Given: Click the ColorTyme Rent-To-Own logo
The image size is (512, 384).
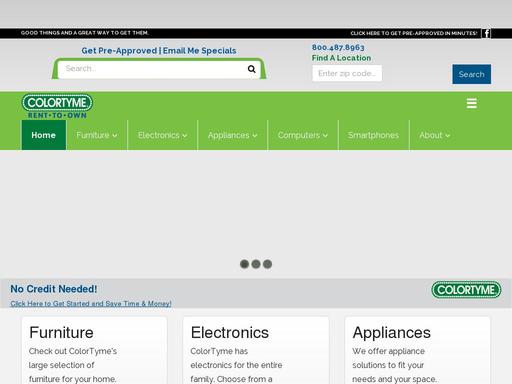Looking at the screenshot, I should pyautogui.click(x=57, y=107).
